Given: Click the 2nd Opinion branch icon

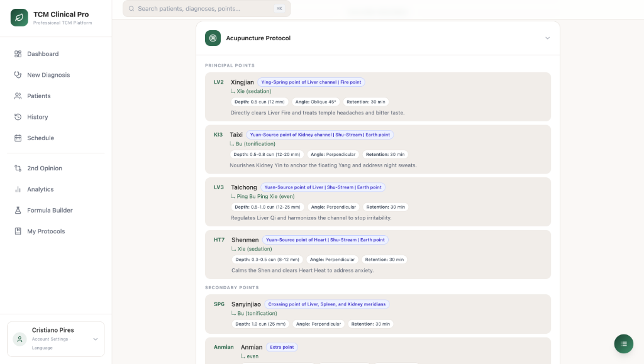Looking at the screenshot, I should (x=18, y=168).
